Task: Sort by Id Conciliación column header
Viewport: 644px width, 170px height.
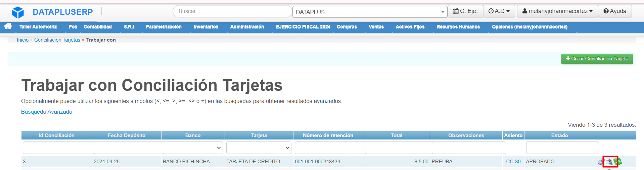Action: 56,135
